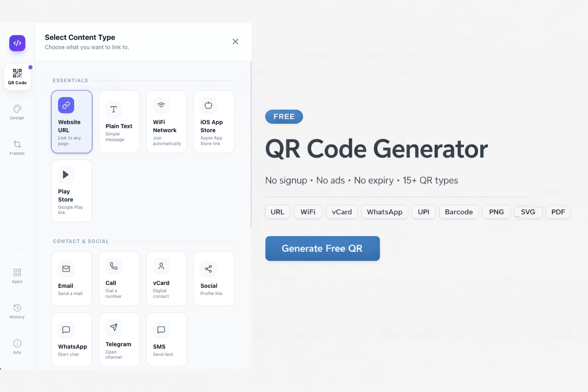Click the FREE badge
This screenshot has height=392, width=588.
click(284, 116)
